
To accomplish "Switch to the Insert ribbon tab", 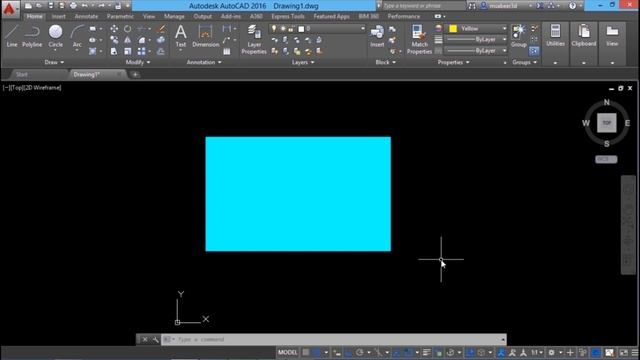I will (x=58, y=16).
